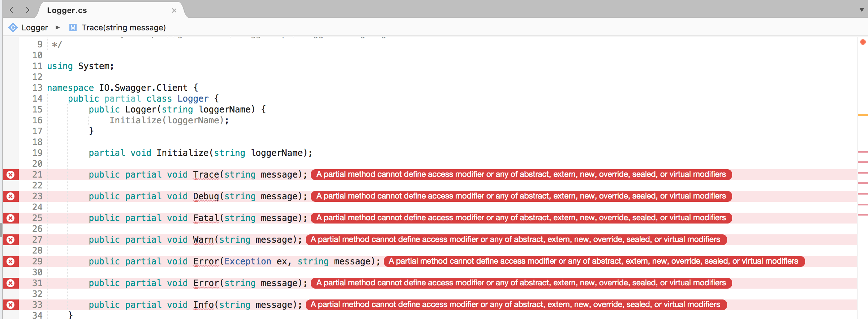Viewport: 868px width, 319px height.
Task: Click the navigate back arrow
Action: [12, 10]
